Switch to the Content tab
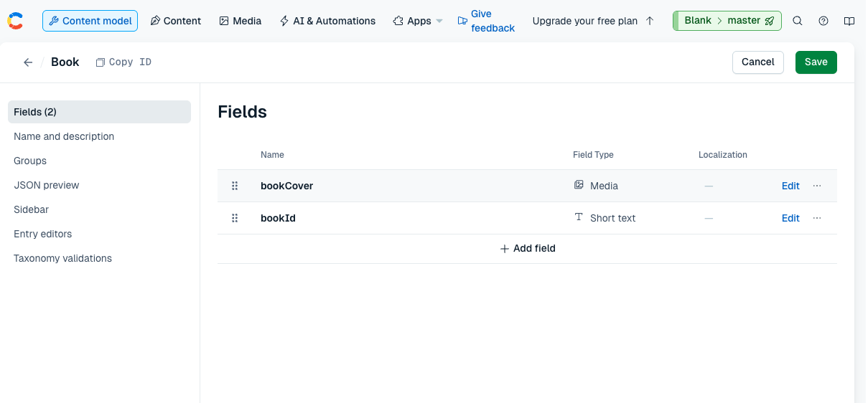The image size is (868, 403). click(175, 21)
